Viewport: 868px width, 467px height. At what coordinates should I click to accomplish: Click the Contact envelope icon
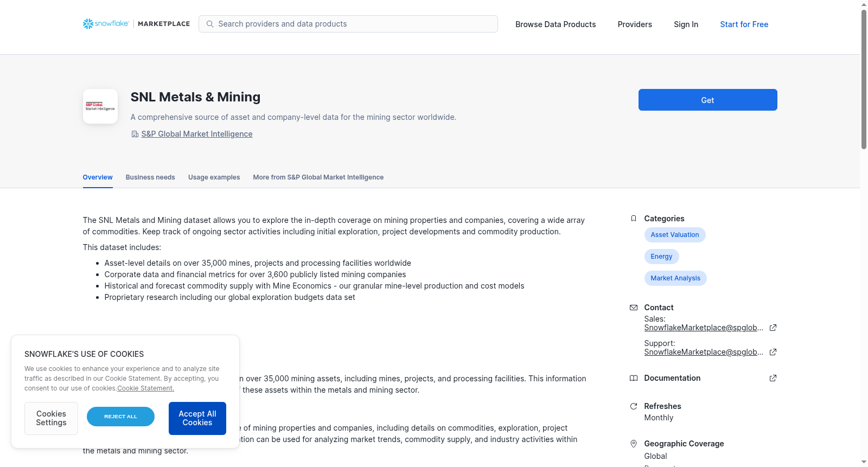click(634, 308)
